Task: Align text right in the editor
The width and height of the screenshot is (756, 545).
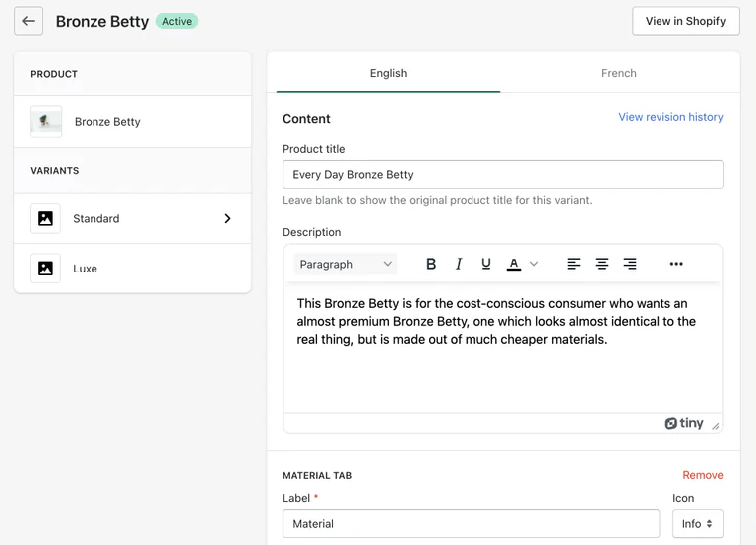Action: (x=630, y=264)
